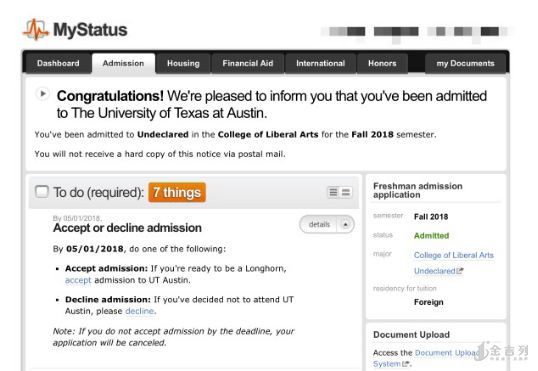Go to the Financial Aid tab
The height and width of the screenshot is (371, 538).
pos(248,63)
